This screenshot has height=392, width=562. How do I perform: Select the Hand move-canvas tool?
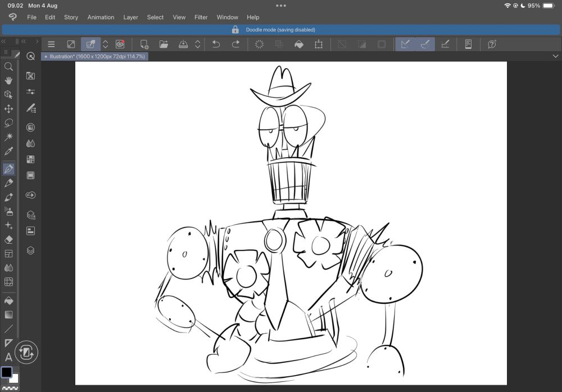pyautogui.click(x=8, y=80)
